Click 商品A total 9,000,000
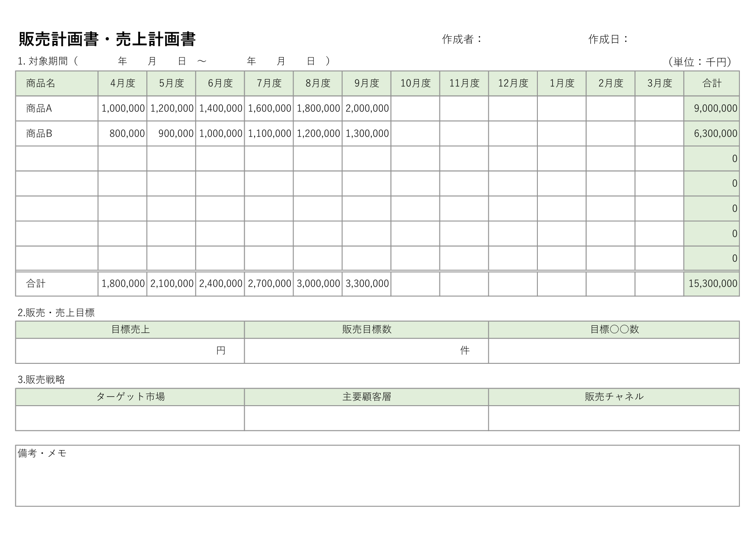Screen dimensions: 756x535 point(716,109)
